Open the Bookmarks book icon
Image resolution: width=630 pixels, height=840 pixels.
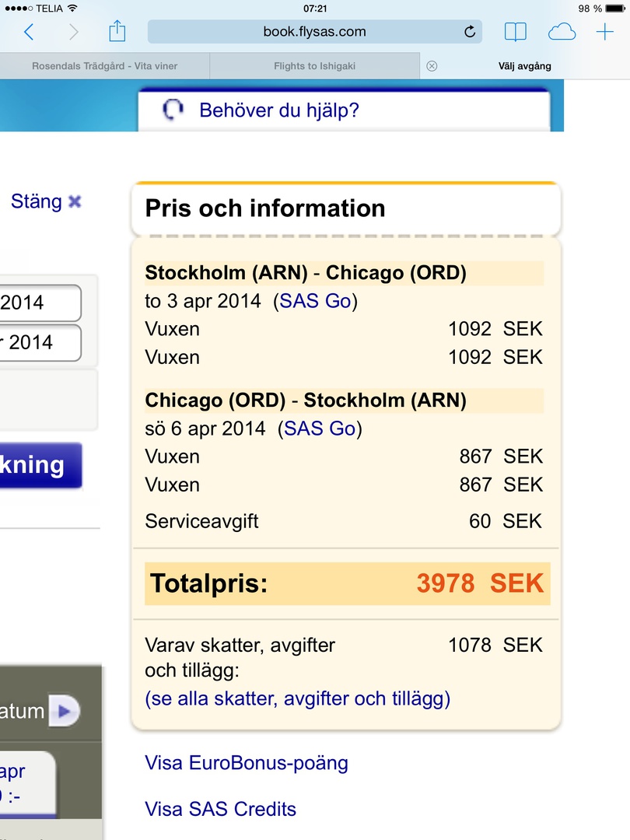[x=515, y=32]
